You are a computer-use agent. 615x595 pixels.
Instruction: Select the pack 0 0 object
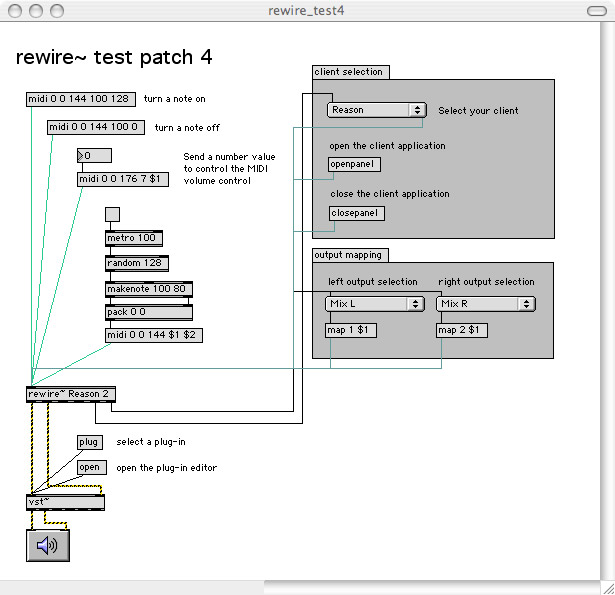point(149,312)
